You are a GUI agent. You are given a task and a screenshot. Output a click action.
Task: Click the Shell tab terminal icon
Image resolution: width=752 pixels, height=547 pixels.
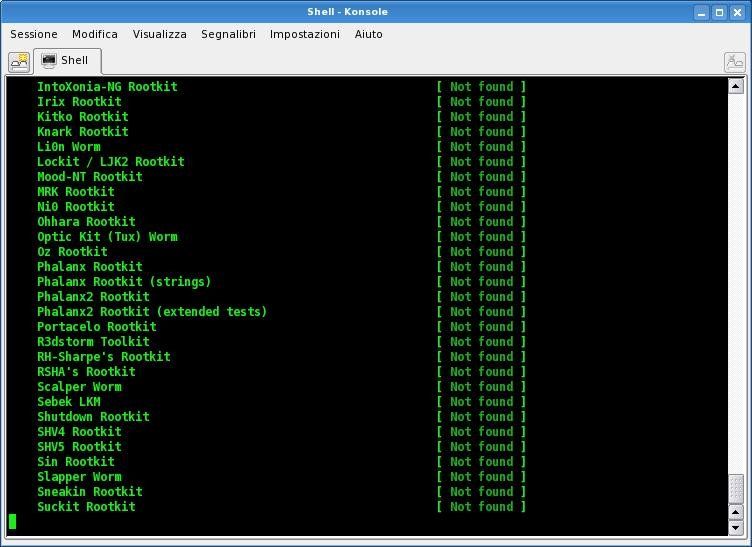(x=48, y=60)
